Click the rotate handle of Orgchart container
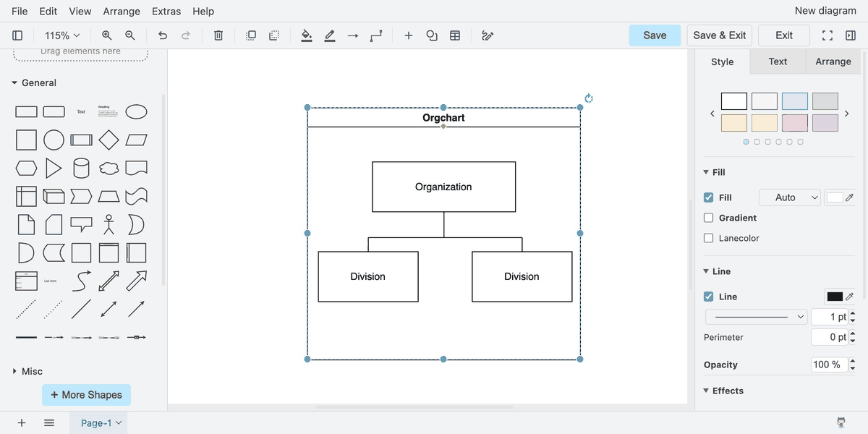The width and height of the screenshot is (868, 434). 589,98
